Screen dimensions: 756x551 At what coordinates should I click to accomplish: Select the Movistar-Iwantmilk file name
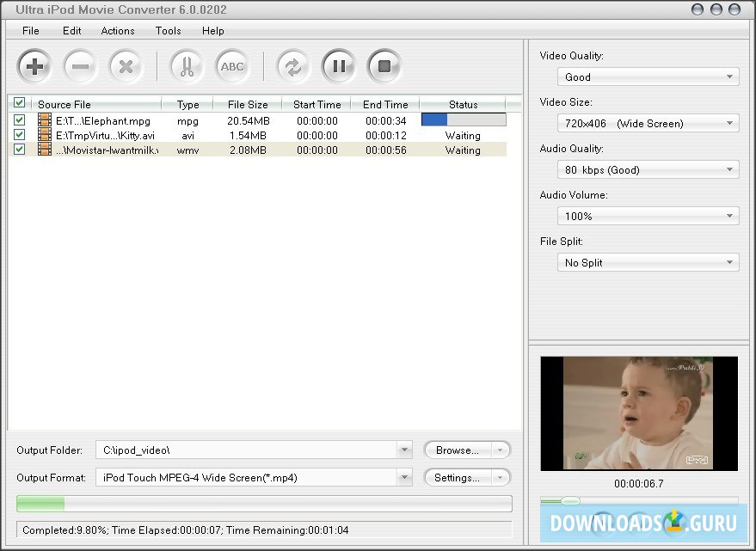click(107, 150)
